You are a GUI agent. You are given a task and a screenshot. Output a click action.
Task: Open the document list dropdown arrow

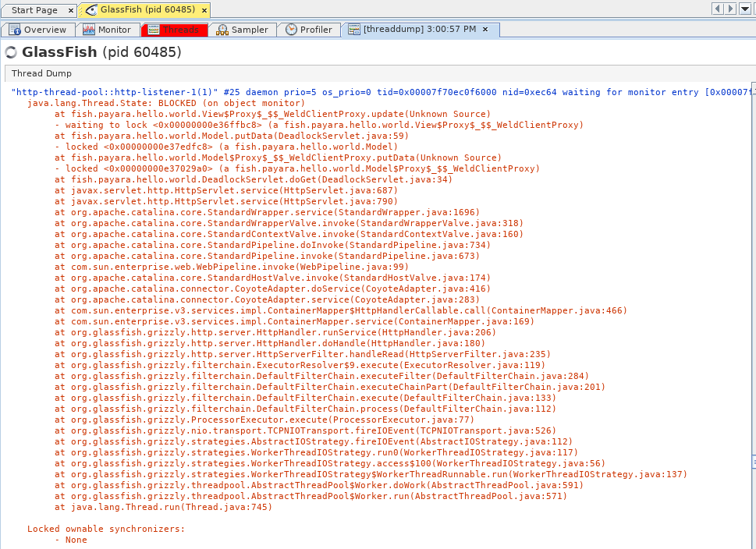click(x=747, y=9)
